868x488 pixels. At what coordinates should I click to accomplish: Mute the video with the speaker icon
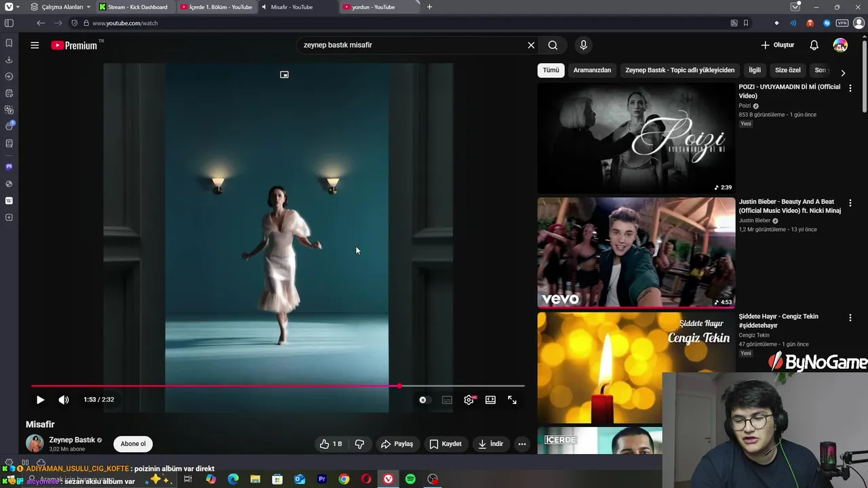pos(64,400)
